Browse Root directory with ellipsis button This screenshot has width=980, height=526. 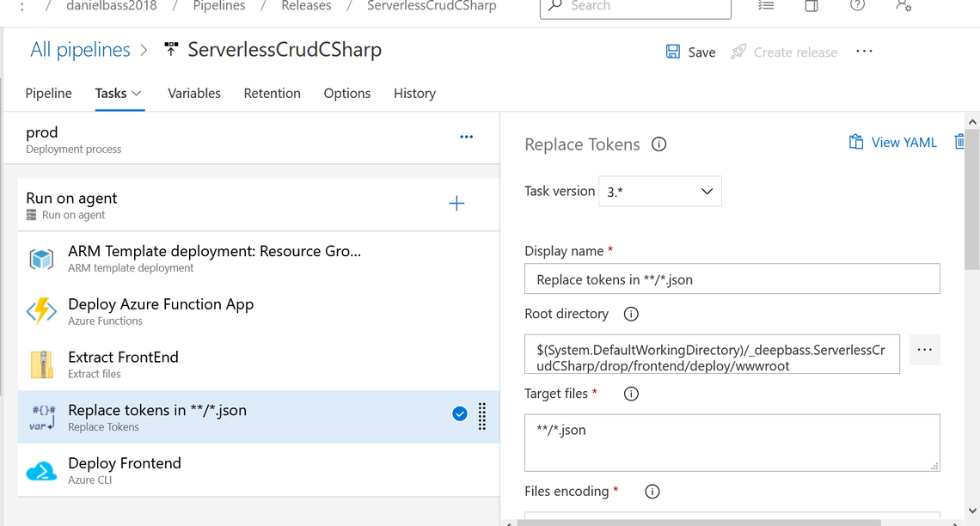point(924,350)
